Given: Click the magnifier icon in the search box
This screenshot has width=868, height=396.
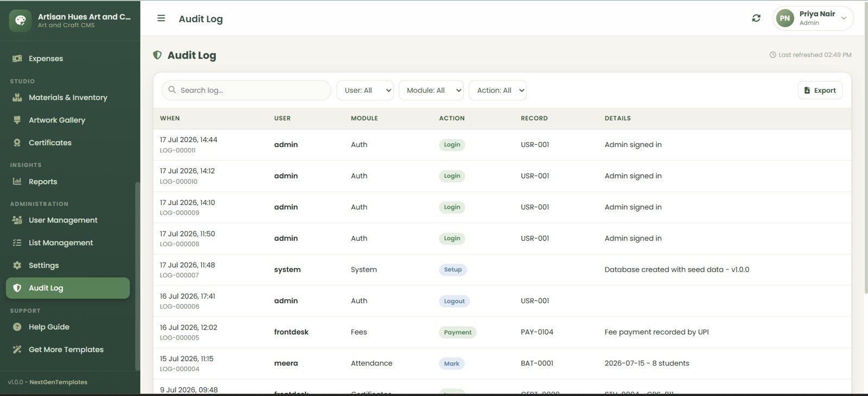Looking at the screenshot, I should (x=172, y=90).
